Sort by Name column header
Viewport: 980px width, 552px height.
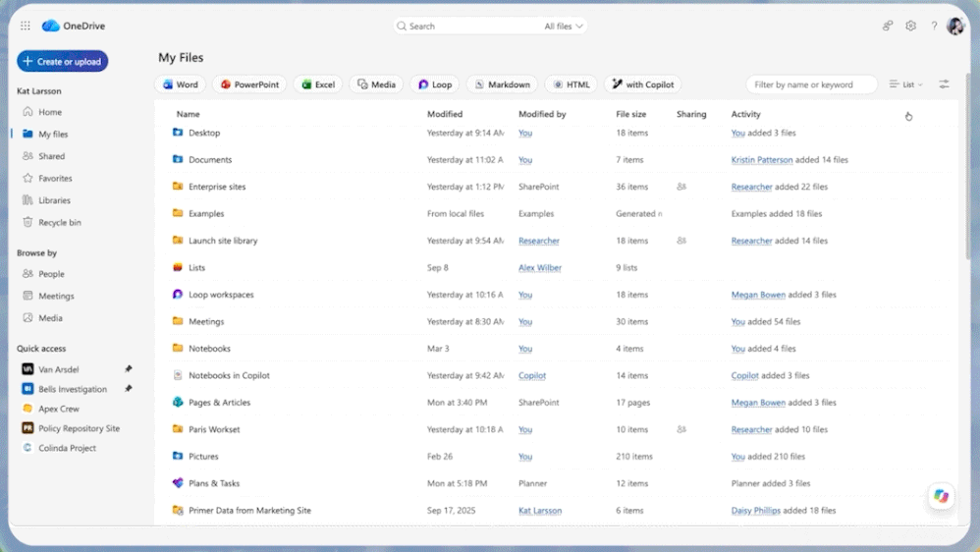pyautogui.click(x=189, y=114)
